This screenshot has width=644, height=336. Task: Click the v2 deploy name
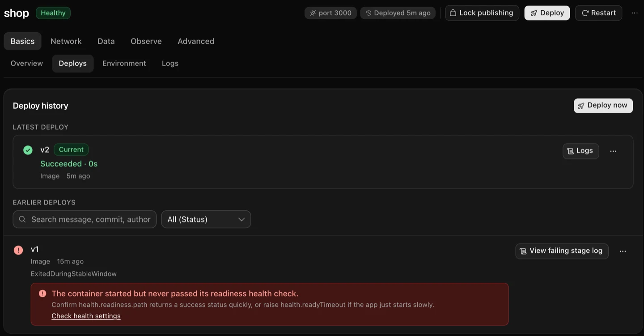45,150
